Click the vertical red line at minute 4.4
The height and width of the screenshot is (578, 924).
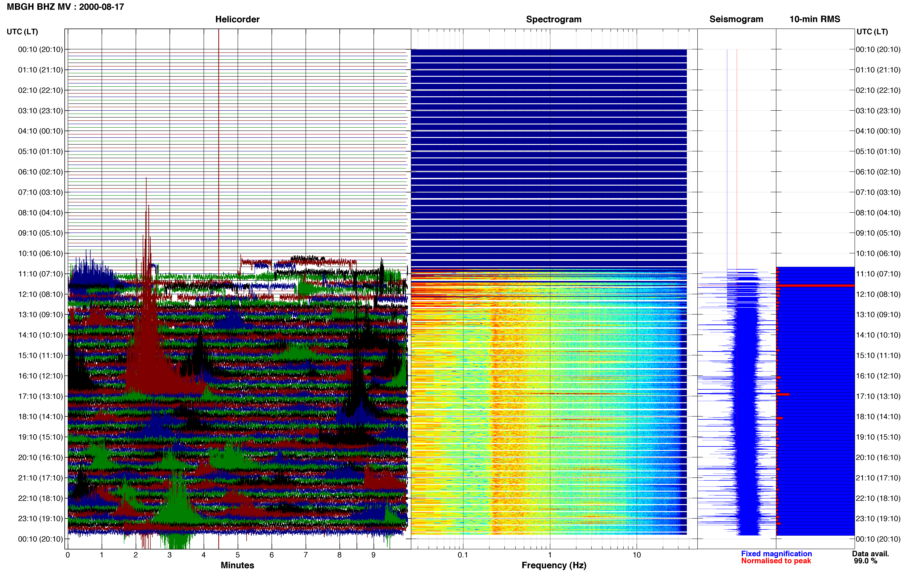click(x=219, y=153)
